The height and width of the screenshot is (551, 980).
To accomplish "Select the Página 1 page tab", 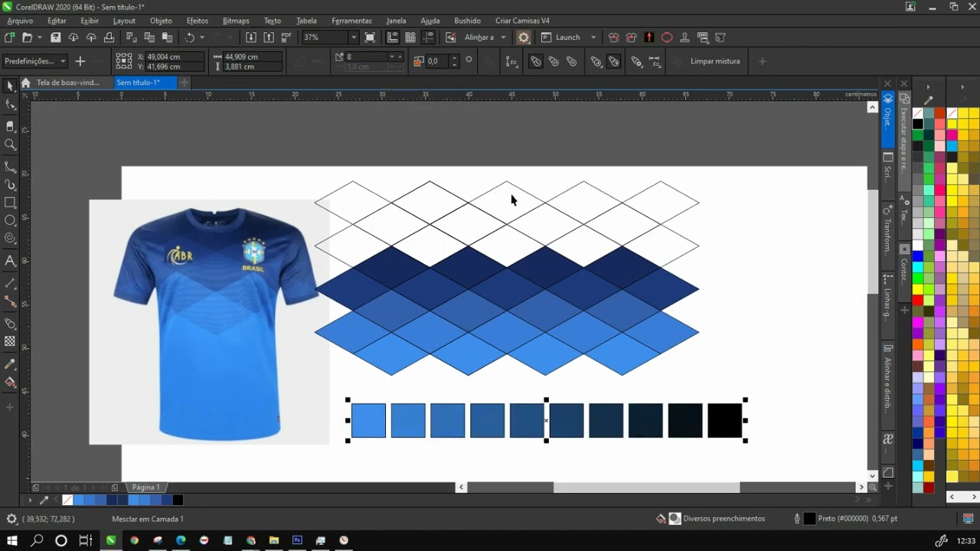I will click(145, 487).
